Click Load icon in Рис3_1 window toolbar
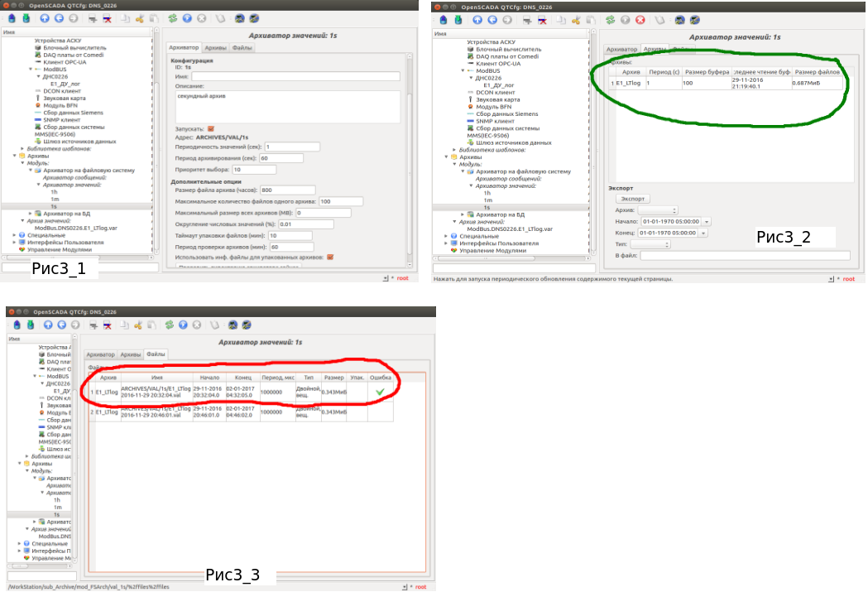The image size is (868, 616). coord(12,17)
